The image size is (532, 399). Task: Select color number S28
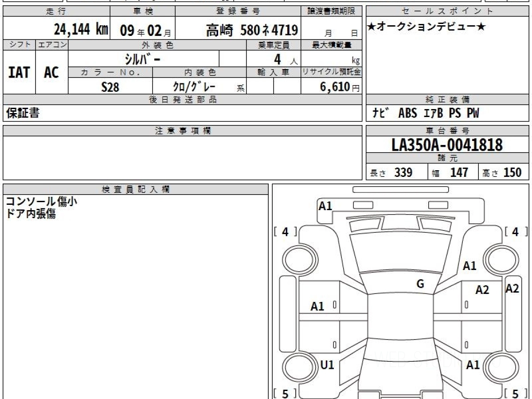pyautogui.click(x=110, y=87)
